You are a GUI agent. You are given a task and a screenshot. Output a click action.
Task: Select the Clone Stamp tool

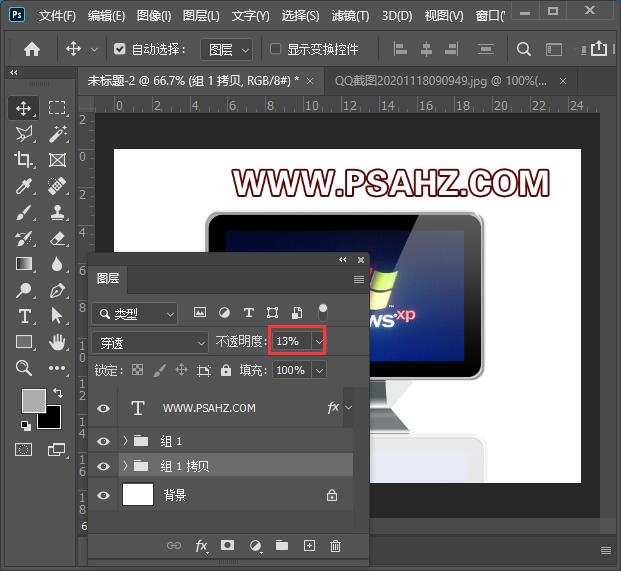click(57, 212)
